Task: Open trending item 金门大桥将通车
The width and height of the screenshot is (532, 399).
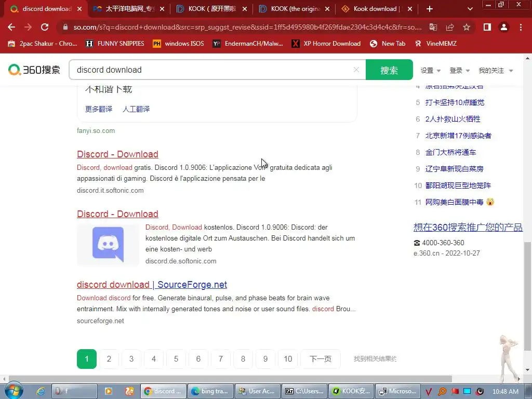Action: pyautogui.click(x=450, y=152)
